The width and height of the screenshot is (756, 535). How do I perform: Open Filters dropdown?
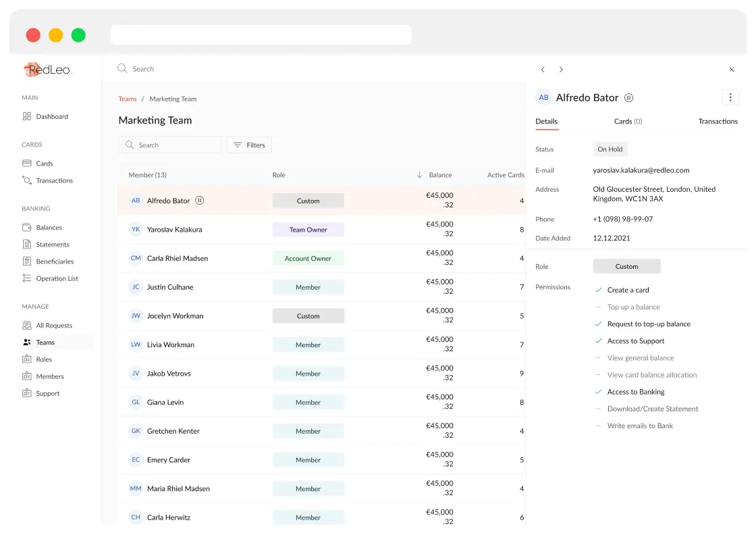[x=249, y=145]
